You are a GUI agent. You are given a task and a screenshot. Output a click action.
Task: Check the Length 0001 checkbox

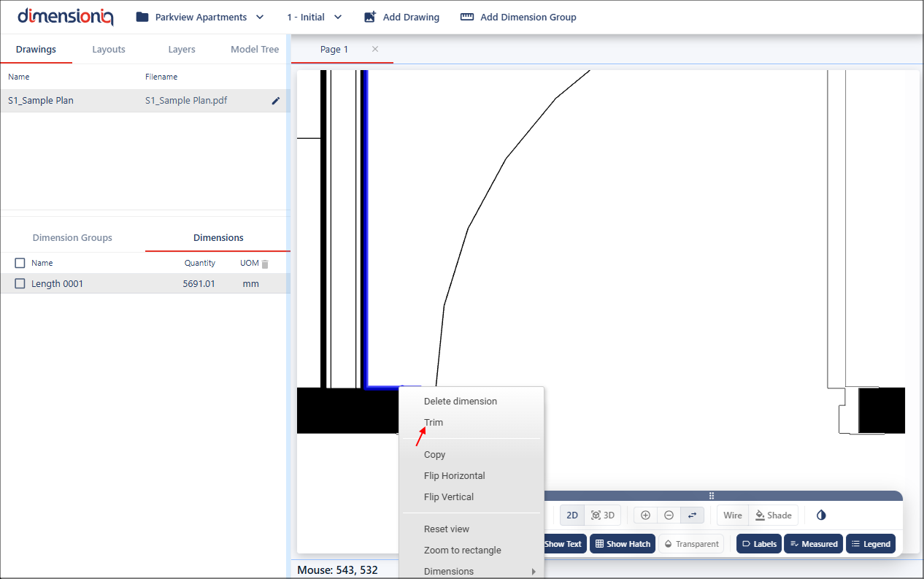[20, 283]
